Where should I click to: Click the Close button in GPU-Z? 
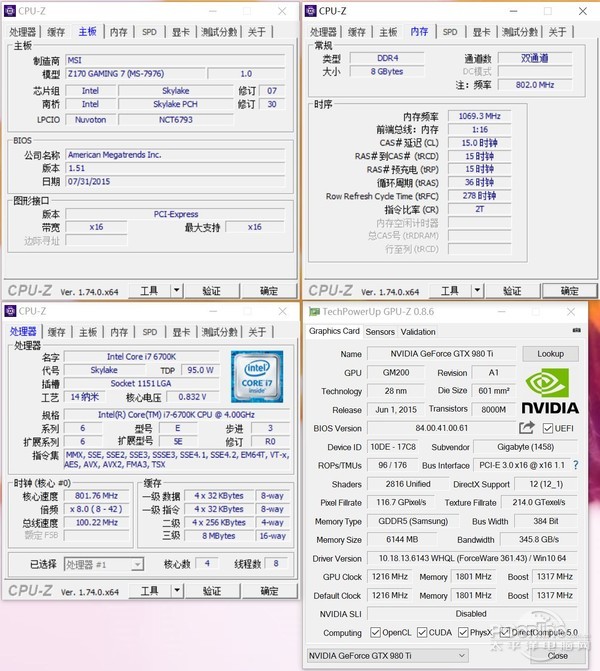tap(558, 656)
